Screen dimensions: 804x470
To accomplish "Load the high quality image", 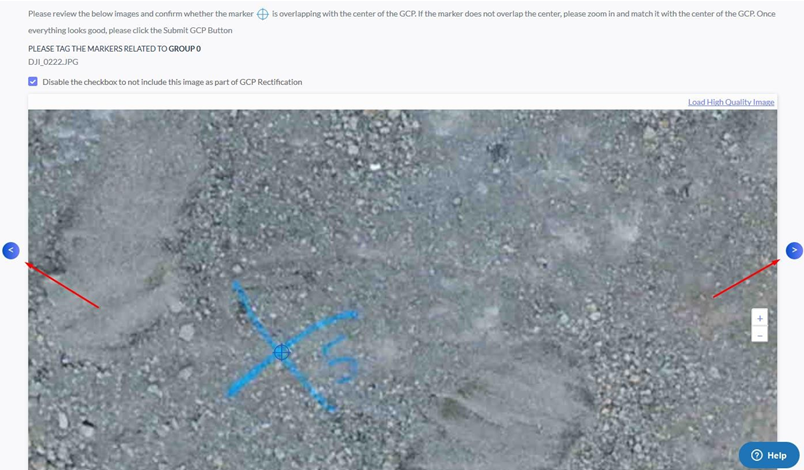I will click(731, 102).
